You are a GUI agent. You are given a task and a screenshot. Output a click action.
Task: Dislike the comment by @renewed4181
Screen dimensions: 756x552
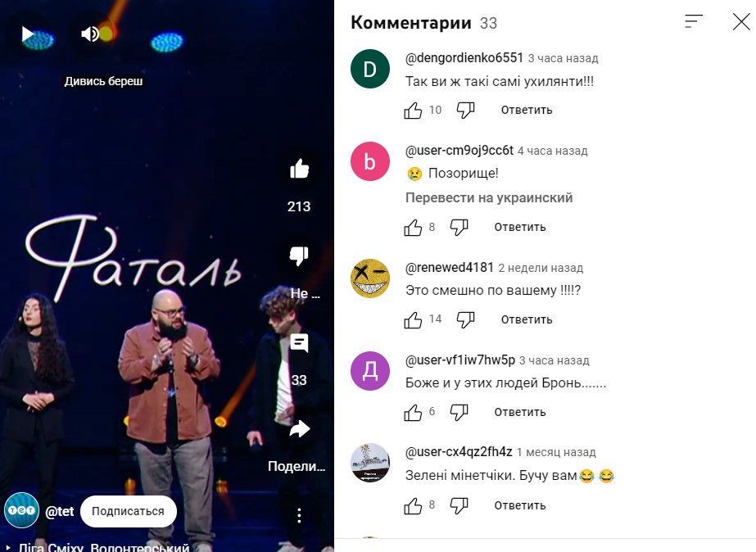point(465,319)
